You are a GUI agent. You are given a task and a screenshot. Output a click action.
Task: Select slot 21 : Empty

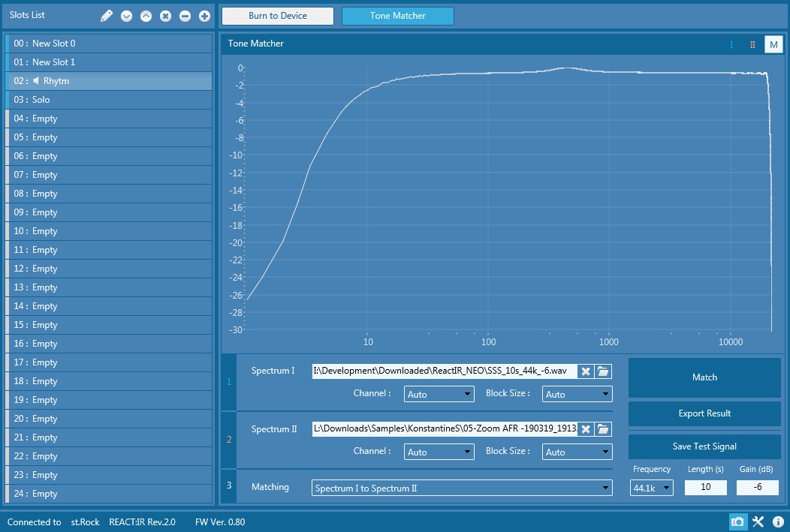click(108, 437)
